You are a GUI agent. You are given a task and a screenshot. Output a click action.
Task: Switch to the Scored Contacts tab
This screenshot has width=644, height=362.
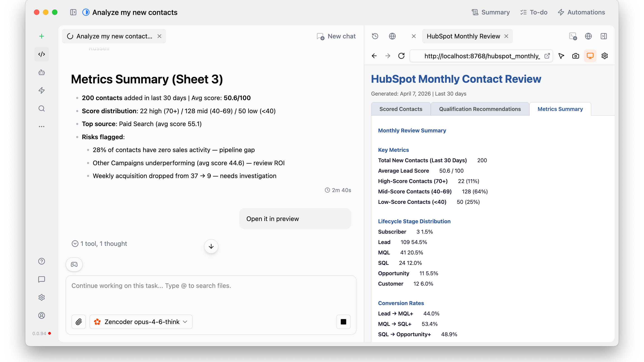(400, 109)
